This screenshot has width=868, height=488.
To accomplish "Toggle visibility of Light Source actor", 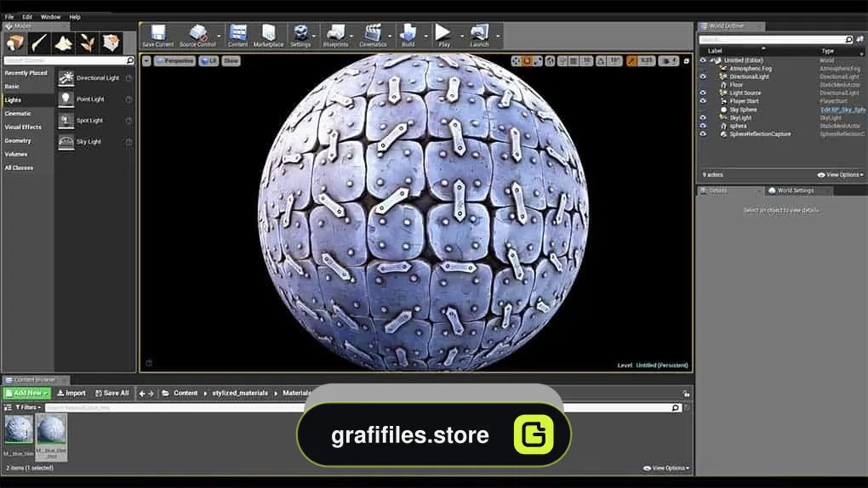I will pos(703,93).
